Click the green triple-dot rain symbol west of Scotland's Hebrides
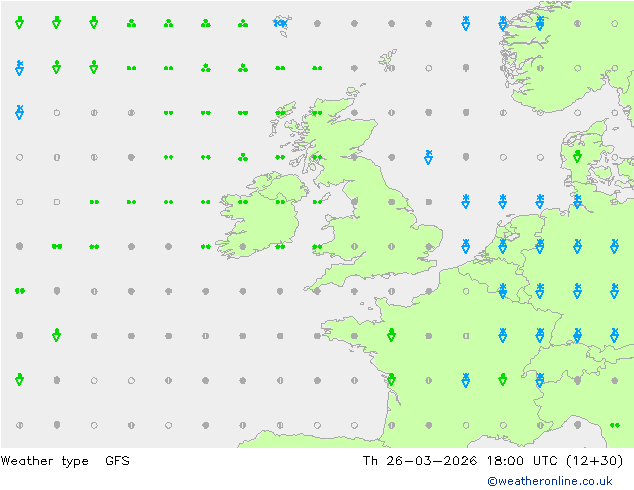634x490 pixels. pos(243,157)
